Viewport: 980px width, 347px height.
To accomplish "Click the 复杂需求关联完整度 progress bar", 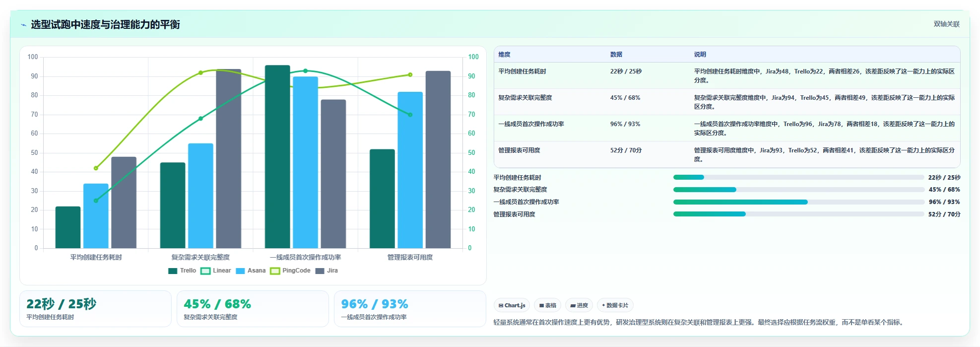I will coord(798,190).
